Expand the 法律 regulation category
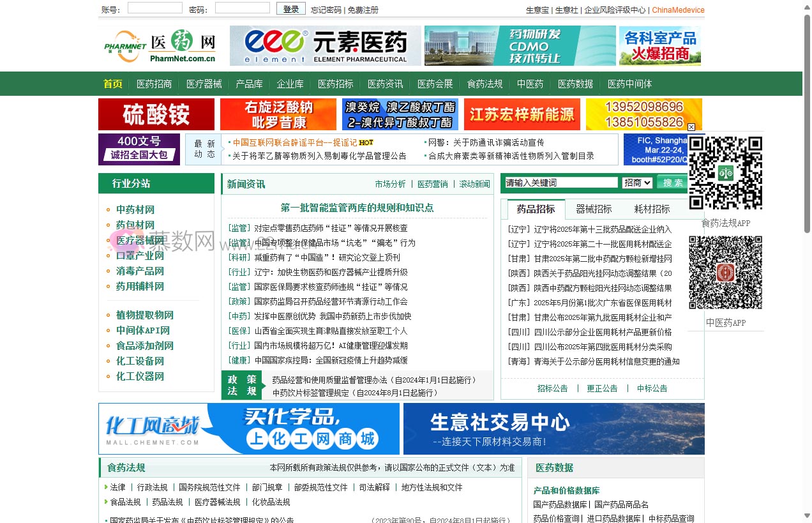The height and width of the screenshot is (523, 812). click(x=117, y=487)
